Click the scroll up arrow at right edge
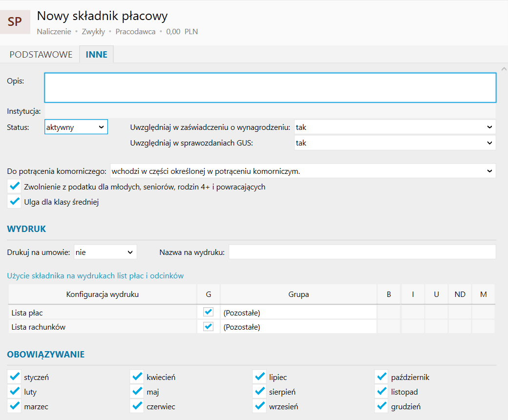 point(504,69)
